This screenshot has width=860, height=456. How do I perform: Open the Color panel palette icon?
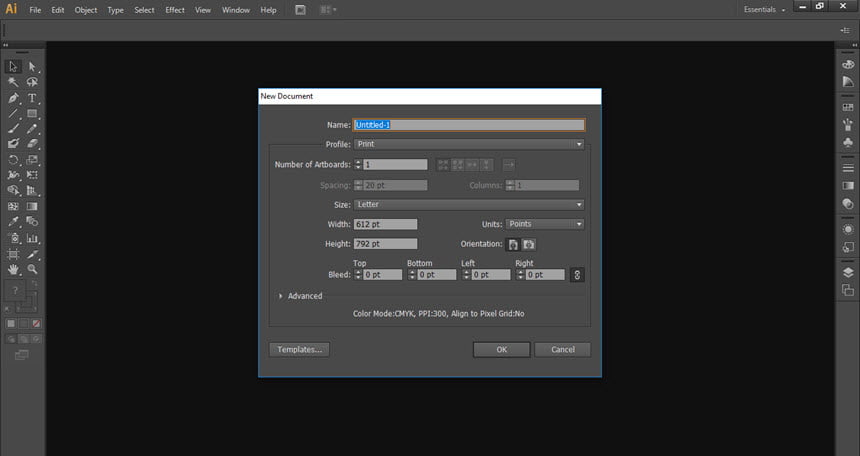coord(848,64)
